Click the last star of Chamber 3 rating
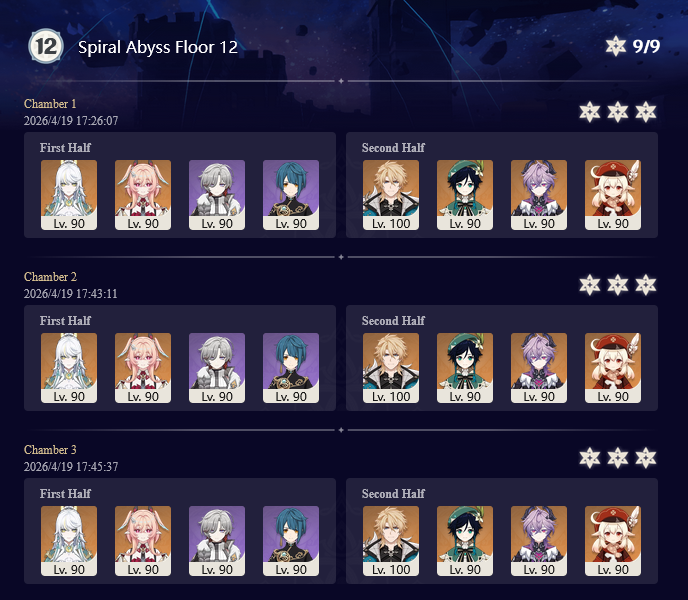The image size is (688, 600). point(646,458)
